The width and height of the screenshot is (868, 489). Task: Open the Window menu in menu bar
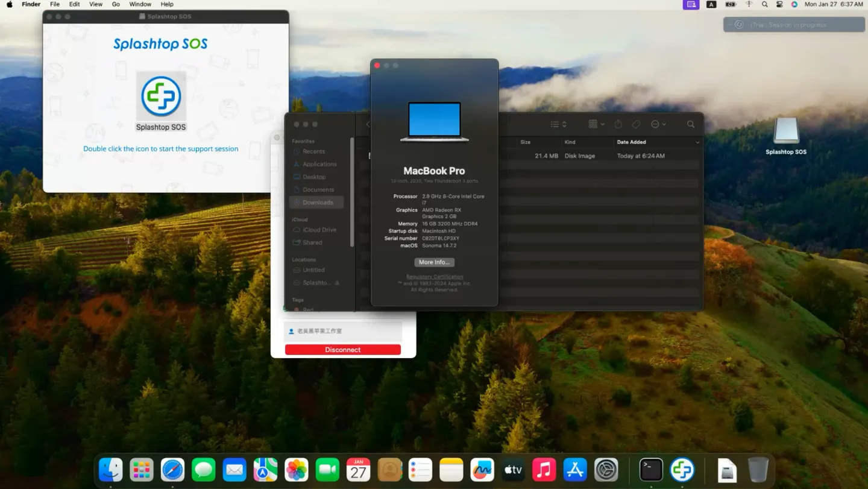point(140,4)
